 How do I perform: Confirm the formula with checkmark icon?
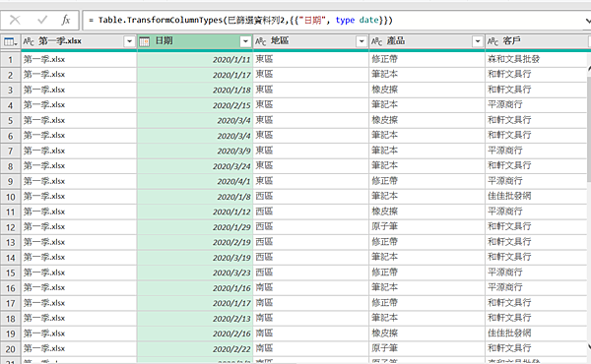42,20
